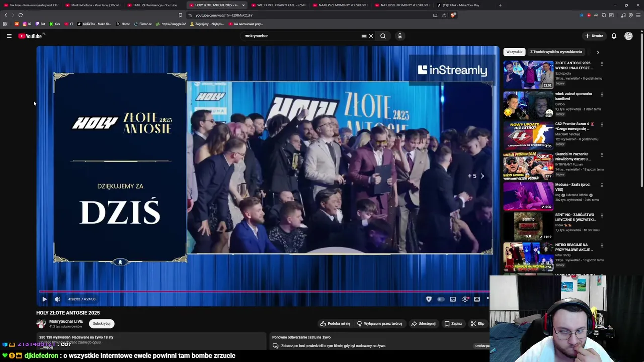Like the video with Podoba mi się

[x=335, y=323]
